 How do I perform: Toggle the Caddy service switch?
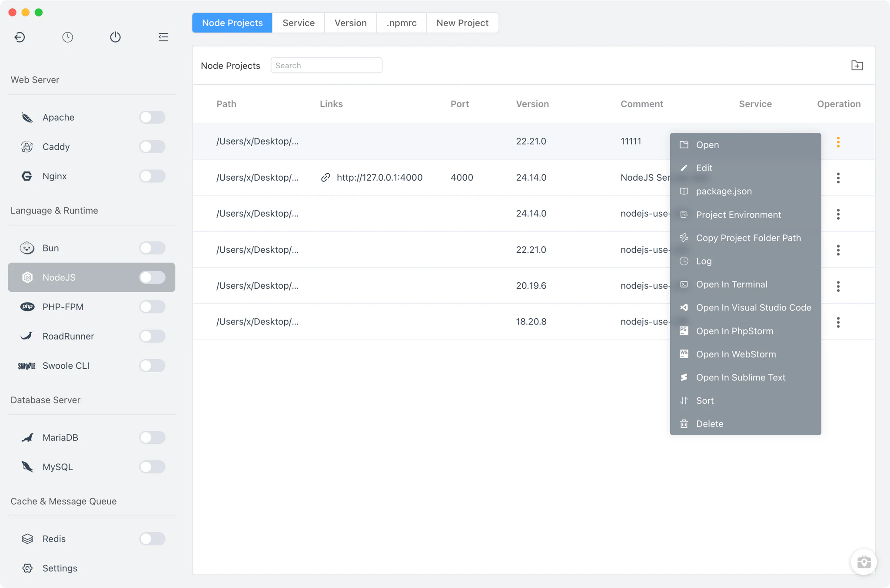click(152, 147)
